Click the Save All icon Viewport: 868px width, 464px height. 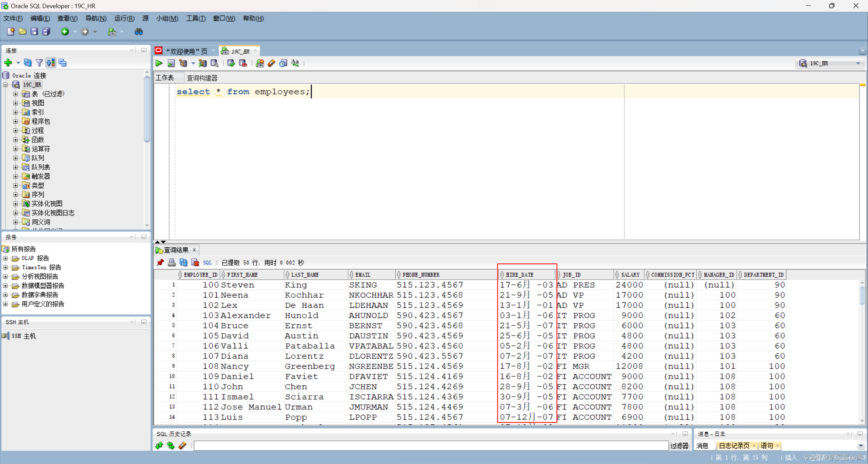click(x=46, y=32)
